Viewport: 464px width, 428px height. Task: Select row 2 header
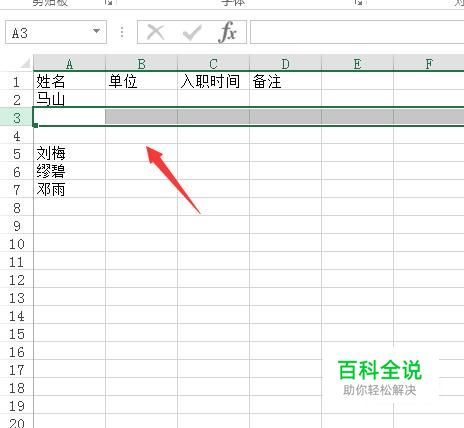click(17, 99)
